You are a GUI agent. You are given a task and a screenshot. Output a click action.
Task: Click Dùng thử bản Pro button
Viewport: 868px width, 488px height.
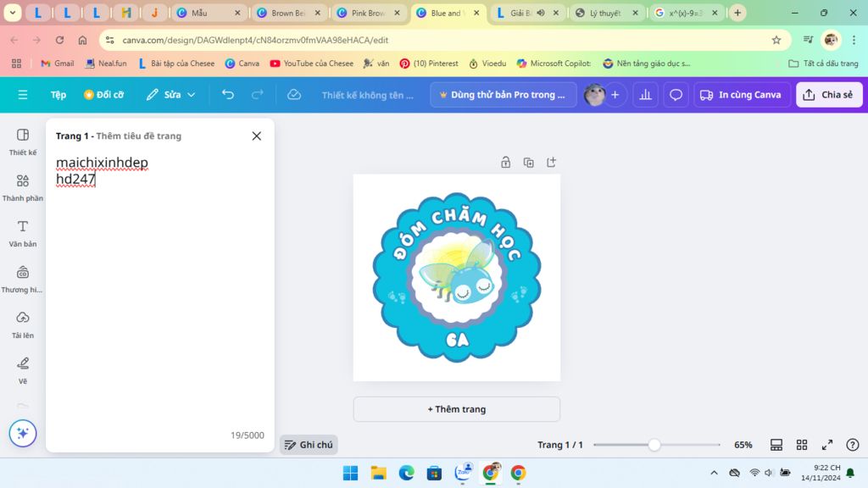pyautogui.click(x=504, y=95)
